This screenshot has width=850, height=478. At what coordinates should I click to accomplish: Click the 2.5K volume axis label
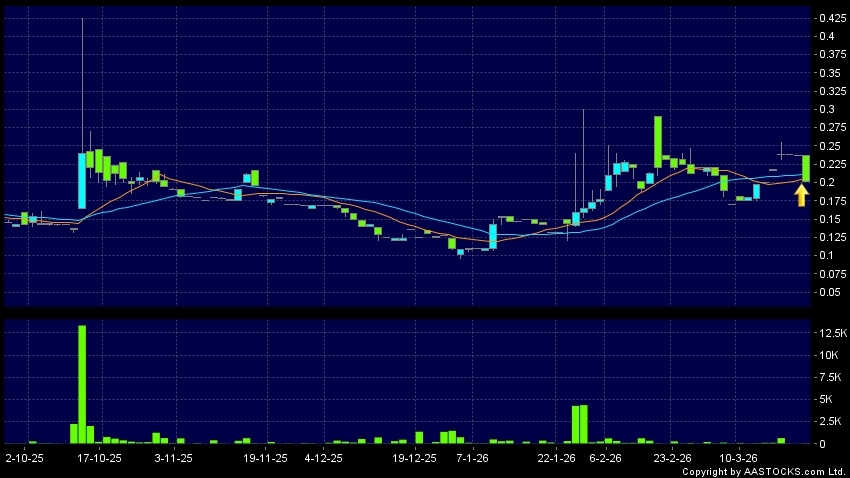[x=830, y=421]
